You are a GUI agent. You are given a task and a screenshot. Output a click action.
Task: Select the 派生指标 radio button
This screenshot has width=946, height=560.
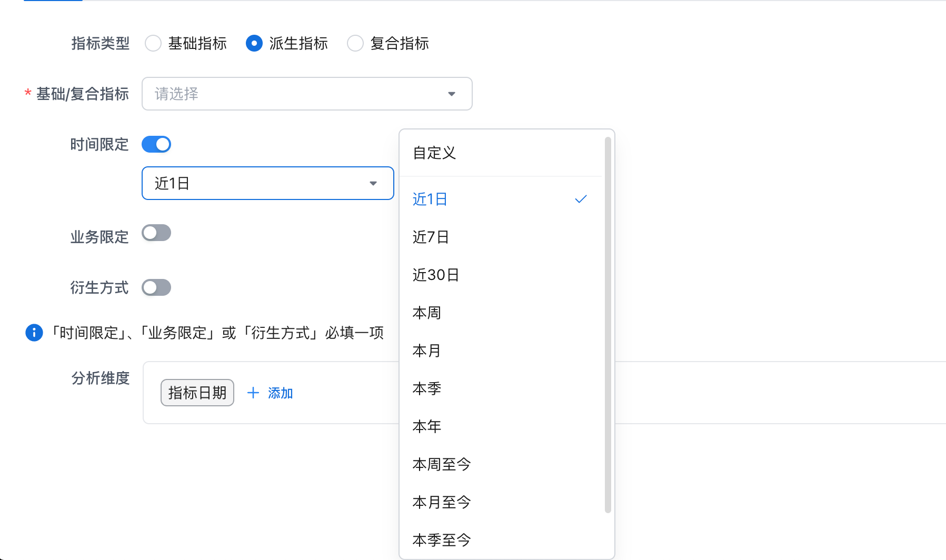[x=254, y=43]
